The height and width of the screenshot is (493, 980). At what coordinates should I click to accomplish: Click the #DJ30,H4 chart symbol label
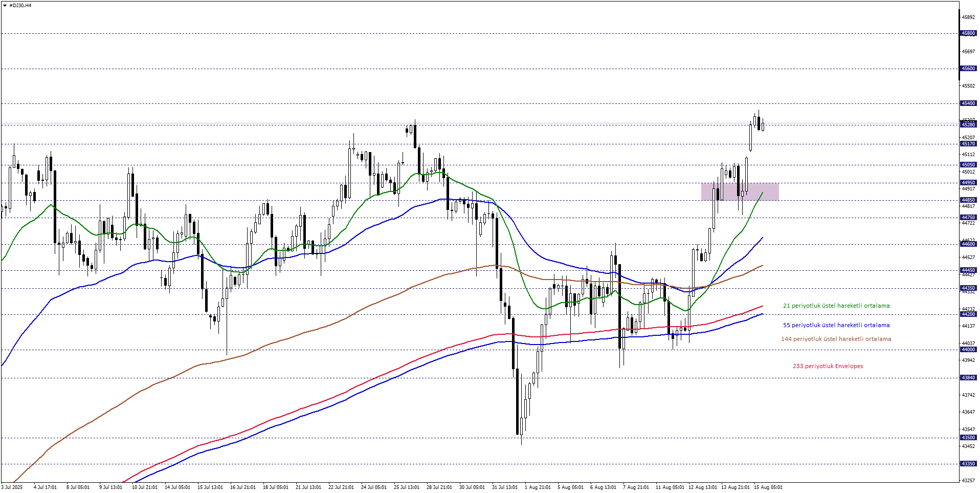(x=20, y=6)
